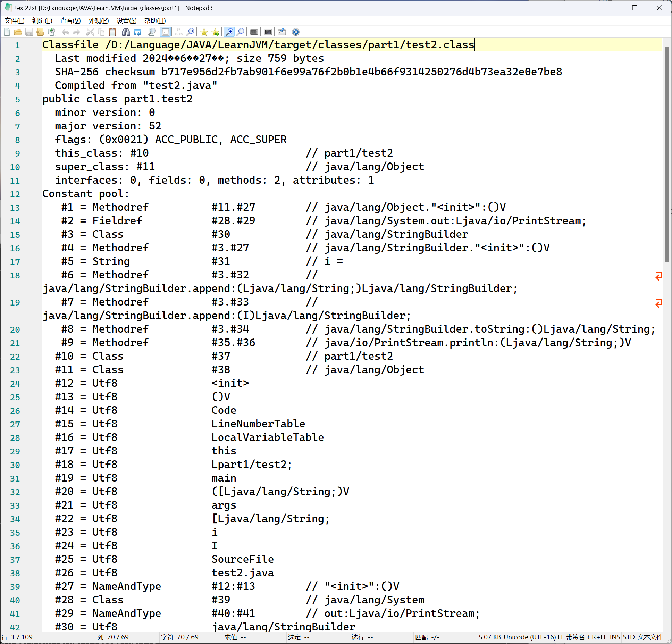Screen dimensions: 672x644
Task: Toggle INS insert mode in the status bar
Action: point(615,637)
